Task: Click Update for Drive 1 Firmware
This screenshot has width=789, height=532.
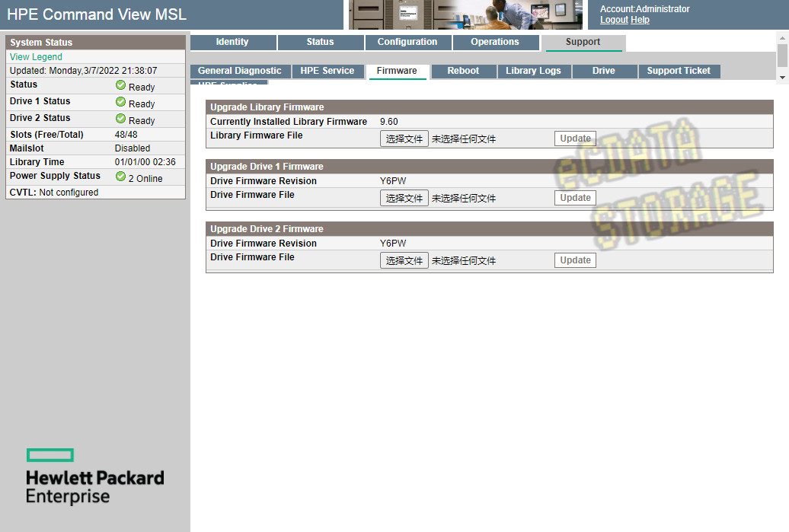Action: pyautogui.click(x=575, y=198)
